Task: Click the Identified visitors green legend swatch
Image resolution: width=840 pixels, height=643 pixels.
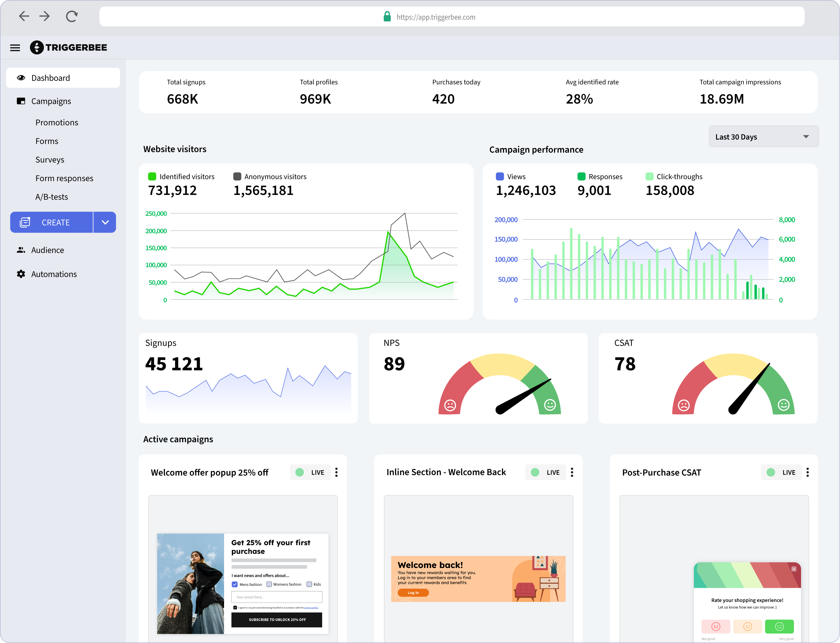Action: (152, 176)
